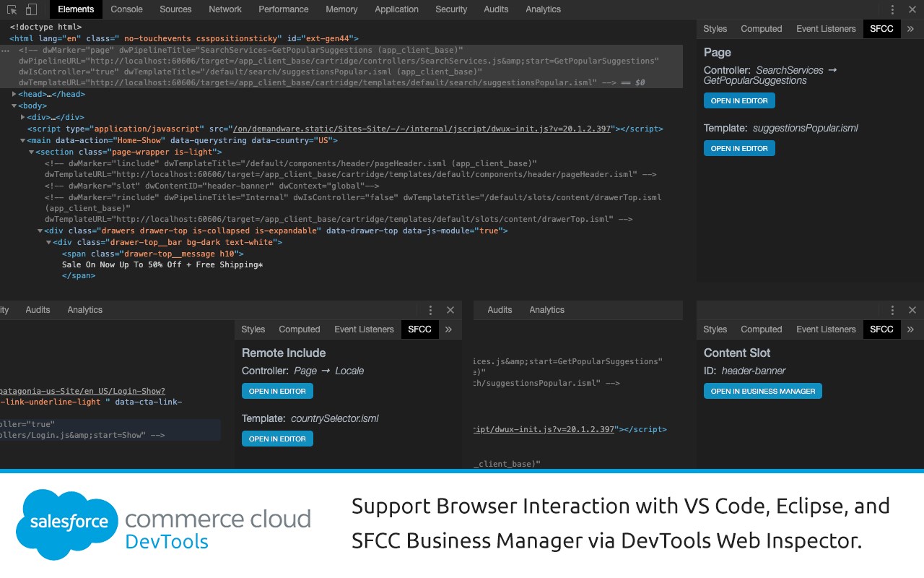924x578 pixels.
Task: Select SFCC tab in top sidebar
Action: click(x=881, y=29)
